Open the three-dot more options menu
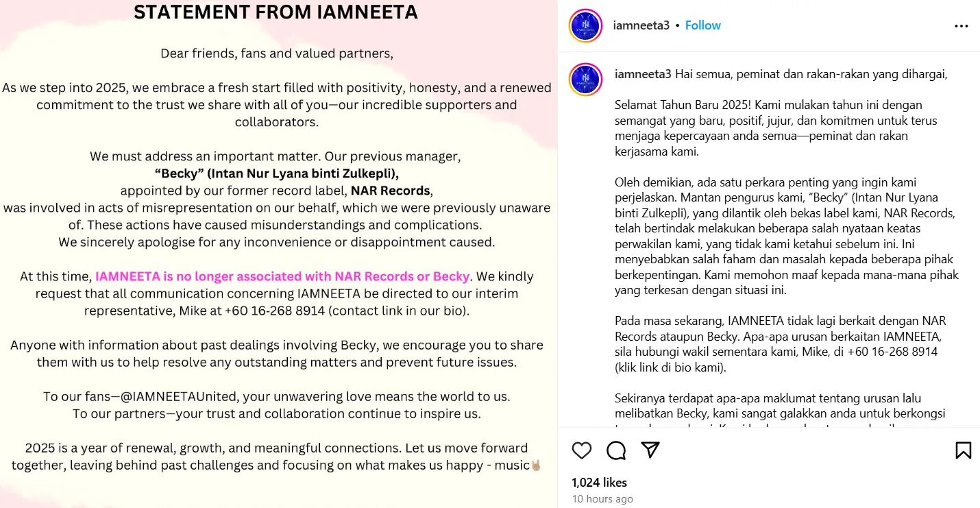Image resolution: width=980 pixels, height=508 pixels. click(961, 26)
